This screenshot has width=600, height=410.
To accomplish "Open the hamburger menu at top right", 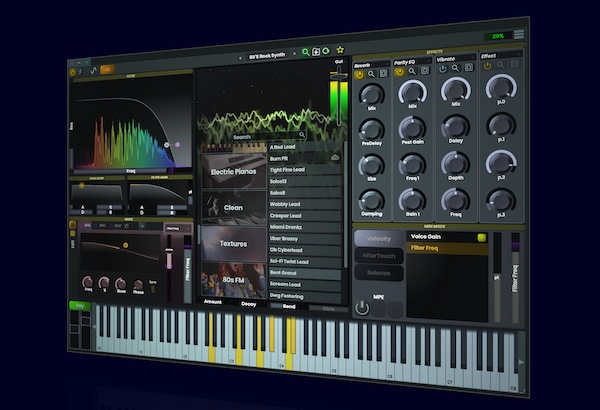I will (519, 34).
